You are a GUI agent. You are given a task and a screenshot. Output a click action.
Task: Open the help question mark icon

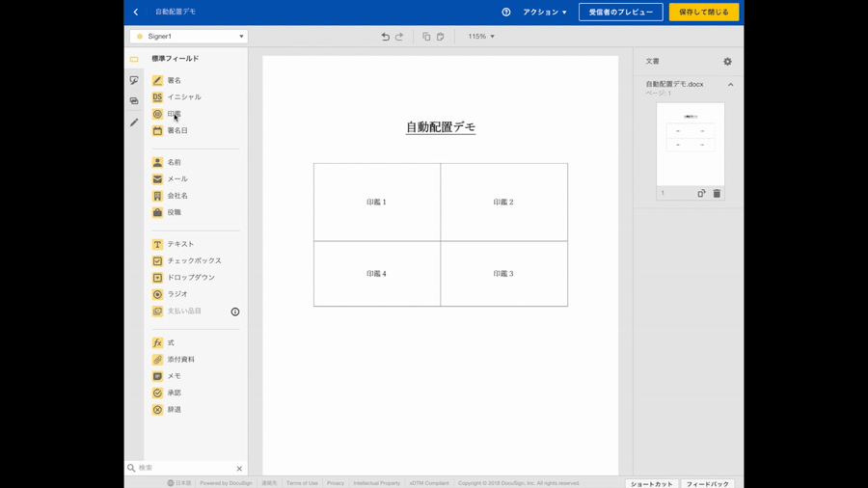click(x=506, y=12)
